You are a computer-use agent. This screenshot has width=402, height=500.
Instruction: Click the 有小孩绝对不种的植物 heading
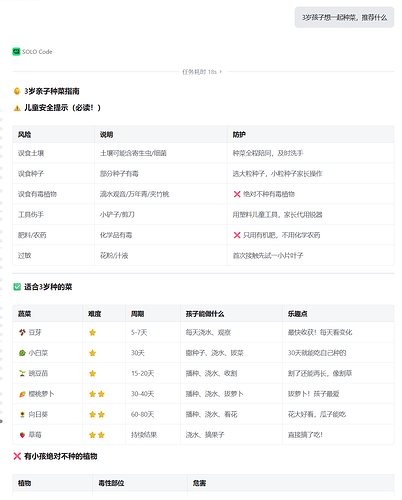(x=60, y=456)
